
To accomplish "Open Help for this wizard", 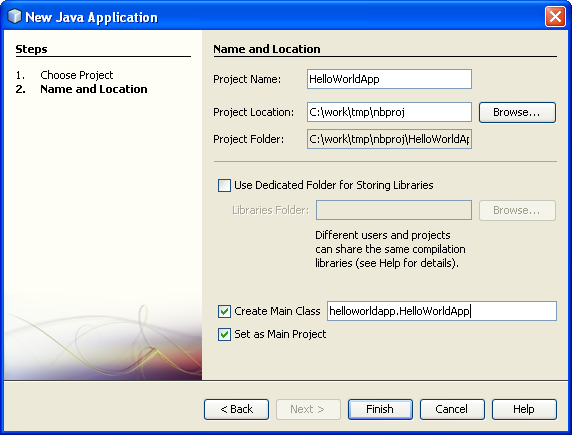I will click(x=524, y=409).
